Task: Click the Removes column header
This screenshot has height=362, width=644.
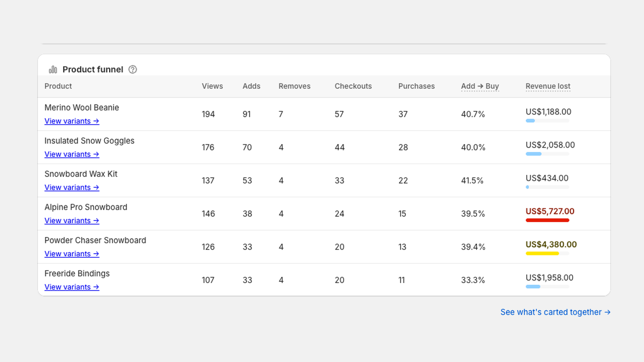Action: 295,86
